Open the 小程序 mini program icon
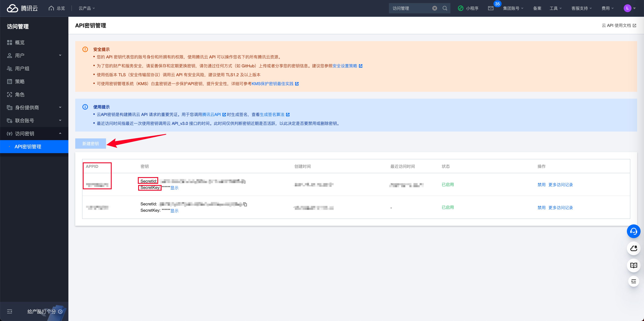This screenshot has width=644, height=321. pyautogui.click(x=468, y=8)
